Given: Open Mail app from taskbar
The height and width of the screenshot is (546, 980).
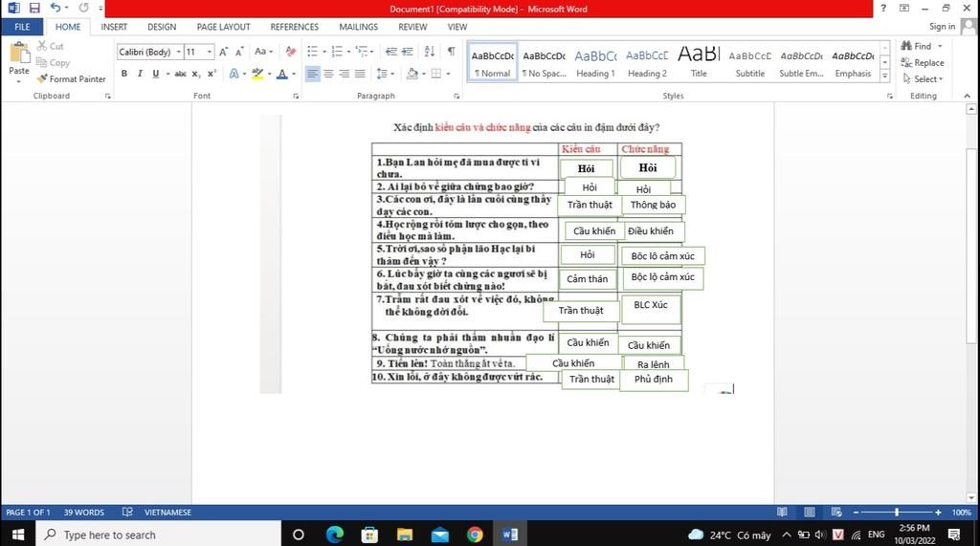Looking at the screenshot, I should (x=440, y=535).
